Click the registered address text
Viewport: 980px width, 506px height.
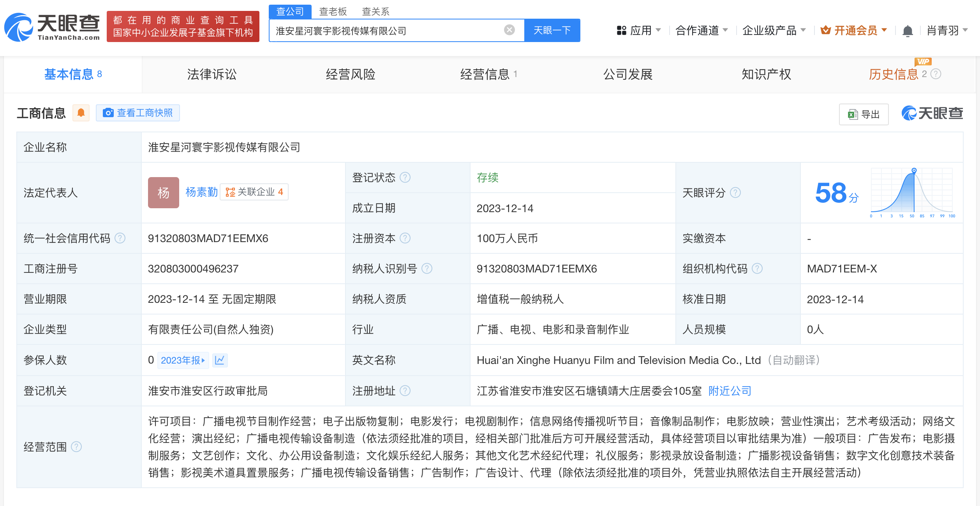pyautogui.click(x=589, y=391)
